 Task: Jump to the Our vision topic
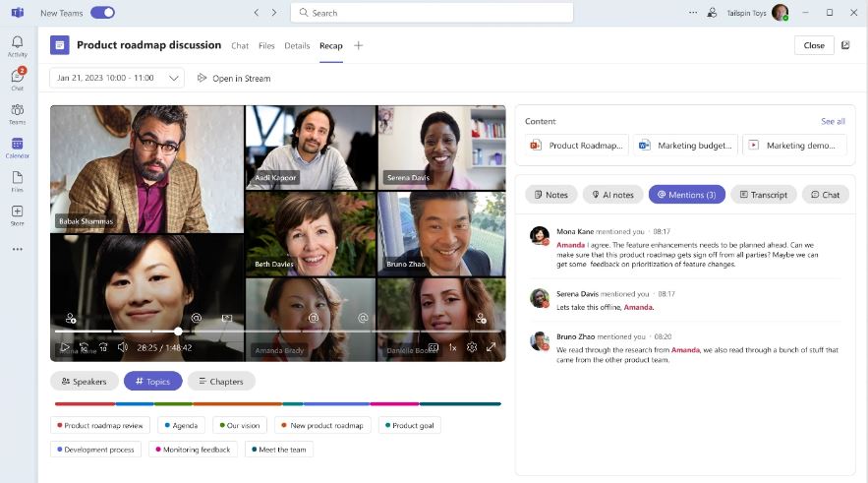(x=240, y=425)
